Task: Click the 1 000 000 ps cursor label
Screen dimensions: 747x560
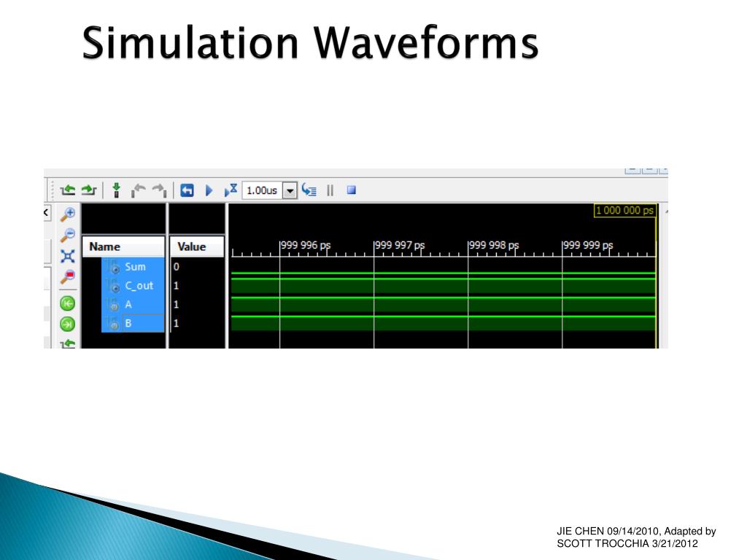Action: [x=624, y=211]
